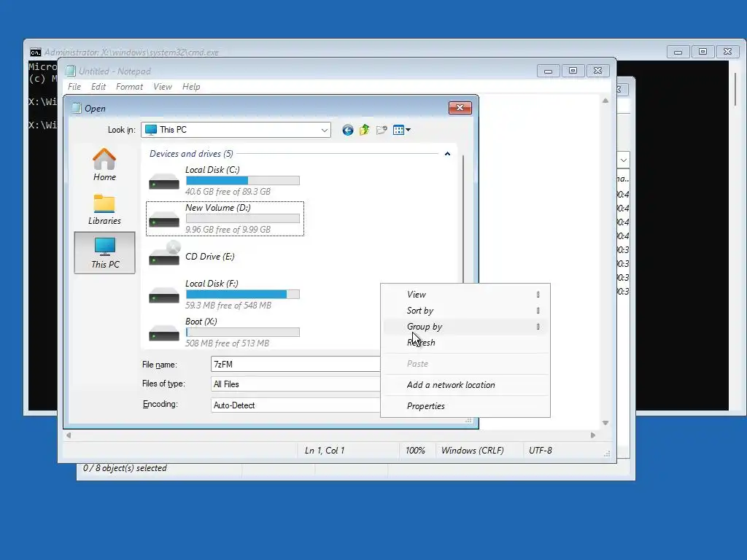Open the View submenu in context menu
This screenshot has height=560, width=747.
click(x=466, y=295)
